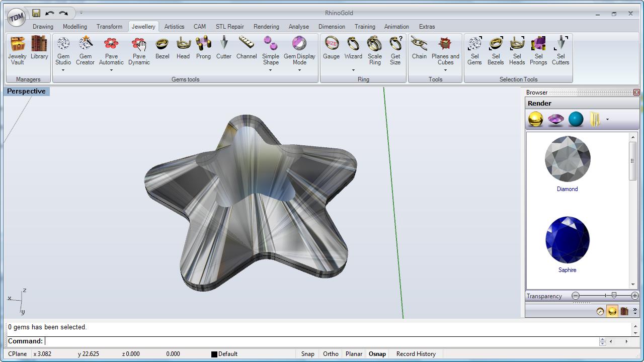The image size is (644, 362).
Task: Click Sel Gems selection tool
Action: click(x=474, y=50)
